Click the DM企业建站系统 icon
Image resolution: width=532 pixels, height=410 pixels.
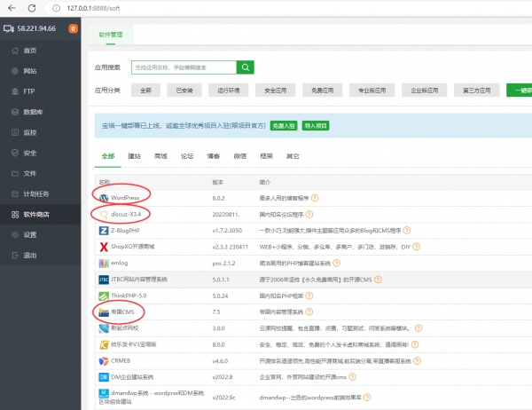(x=104, y=377)
